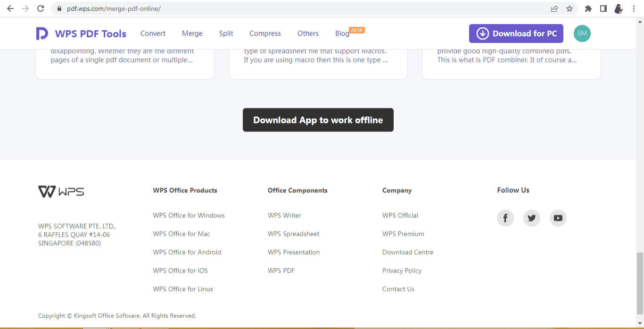The image size is (644, 329).
Task: Open the Chrome three-dot menu
Action: pos(634,8)
